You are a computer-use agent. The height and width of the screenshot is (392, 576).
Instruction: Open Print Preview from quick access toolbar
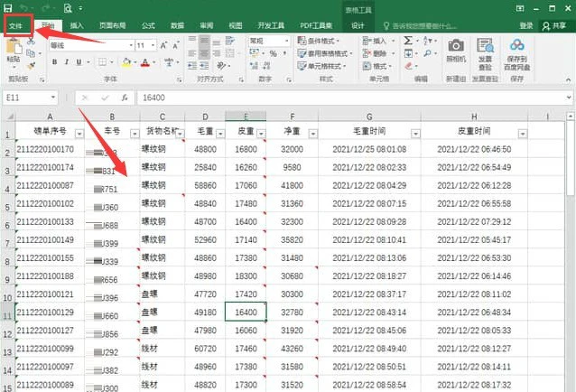pos(68,8)
